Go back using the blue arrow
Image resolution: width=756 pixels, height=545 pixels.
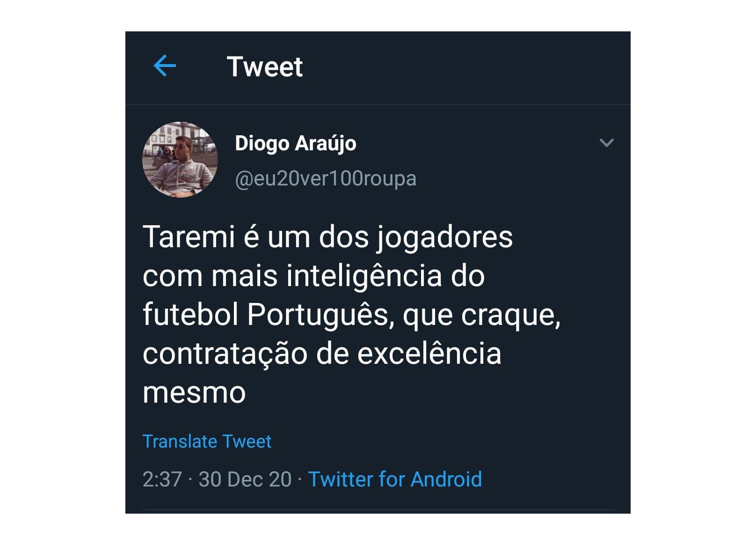(x=165, y=66)
